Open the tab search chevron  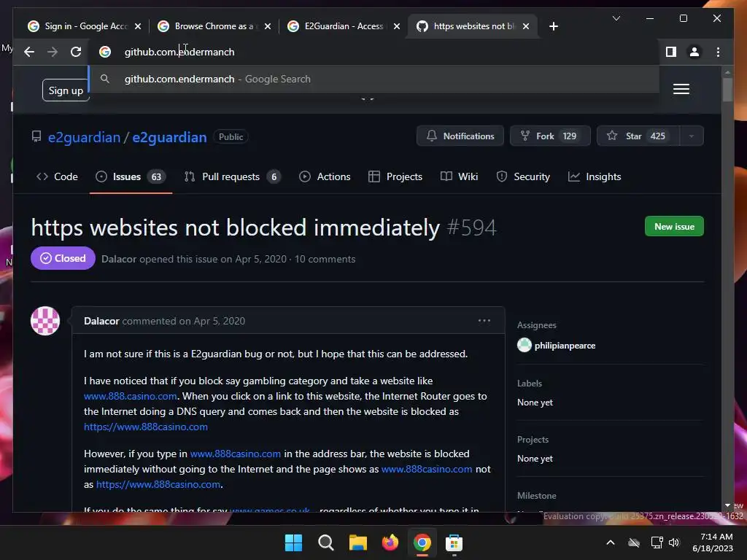[616, 18]
